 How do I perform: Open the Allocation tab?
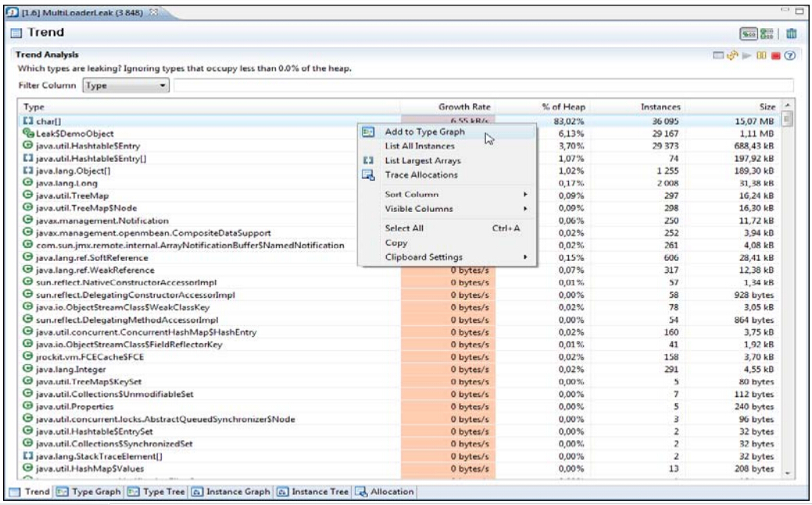click(385, 492)
